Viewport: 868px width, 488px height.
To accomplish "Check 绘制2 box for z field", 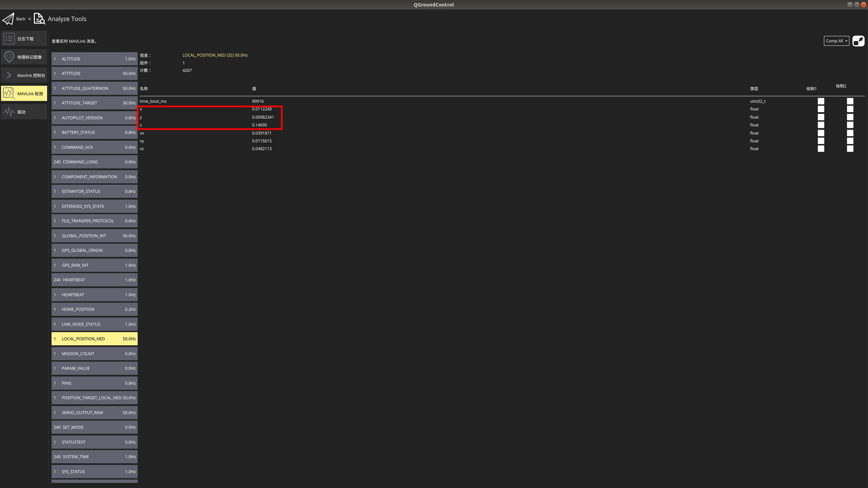I will coord(850,125).
